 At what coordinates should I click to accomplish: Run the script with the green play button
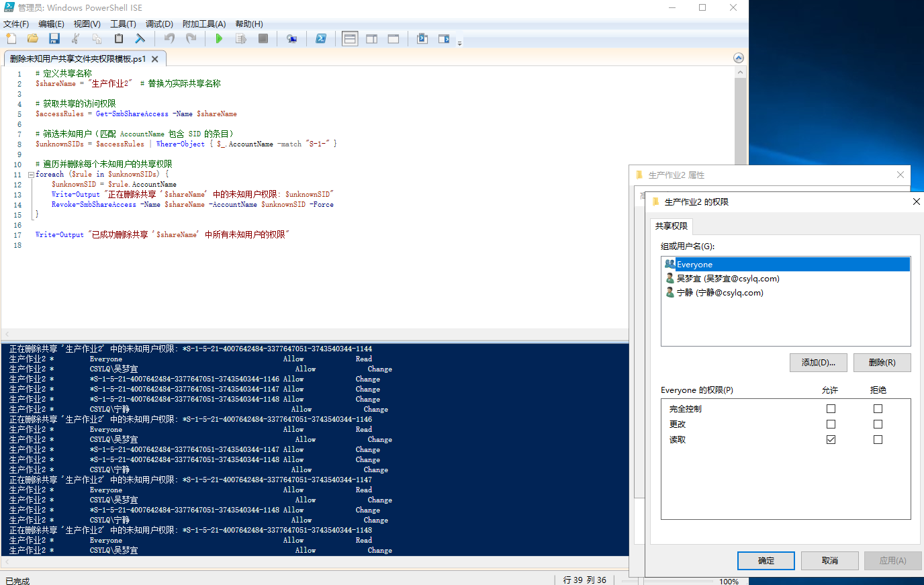coord(219,39)
